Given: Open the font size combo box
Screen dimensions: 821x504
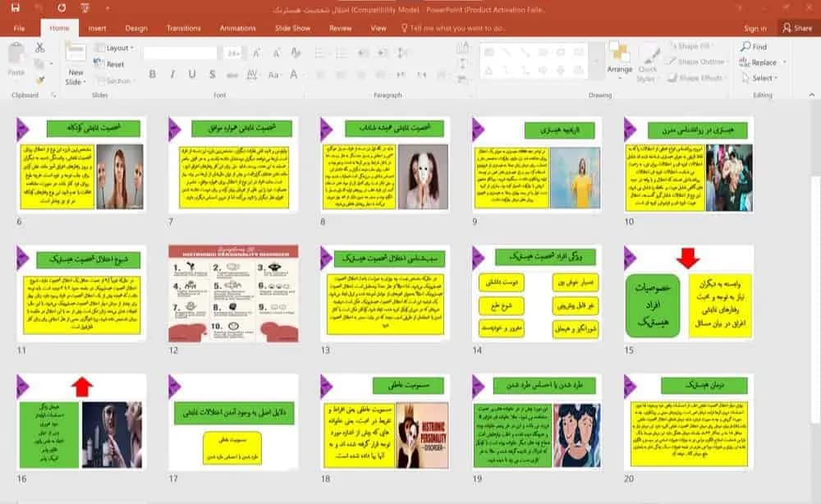Looking at the screenshot, I should click(x=233, y=53).
